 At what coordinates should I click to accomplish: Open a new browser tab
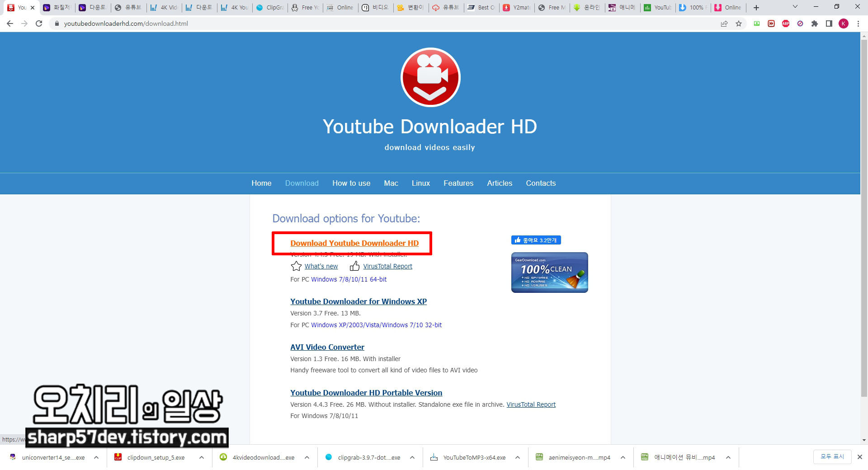tap(756, 8)
